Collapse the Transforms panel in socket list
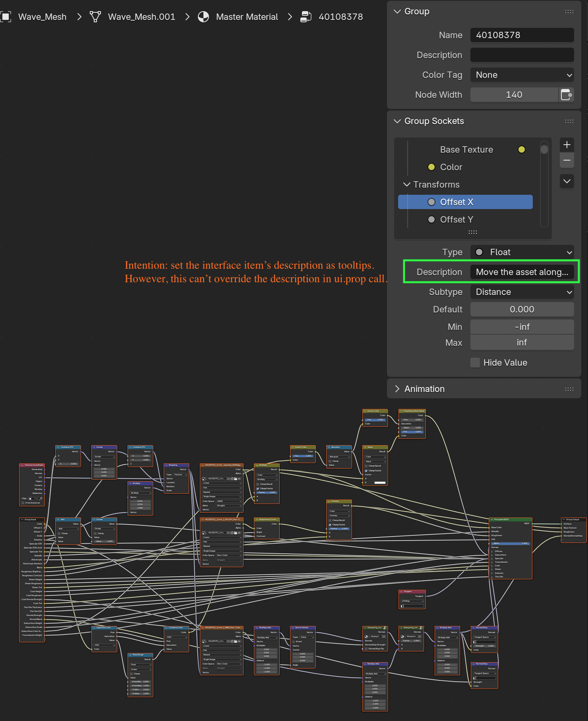 (407, 184)
